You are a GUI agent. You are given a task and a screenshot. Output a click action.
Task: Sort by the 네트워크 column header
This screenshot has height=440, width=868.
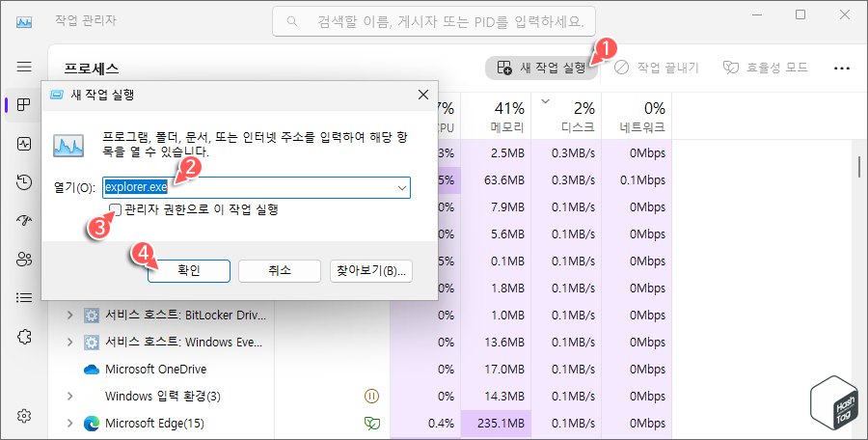point(637,116)
